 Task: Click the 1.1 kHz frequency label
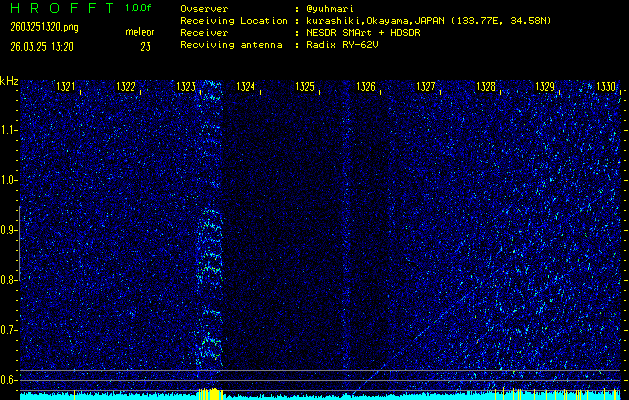(x=10, y=130)
